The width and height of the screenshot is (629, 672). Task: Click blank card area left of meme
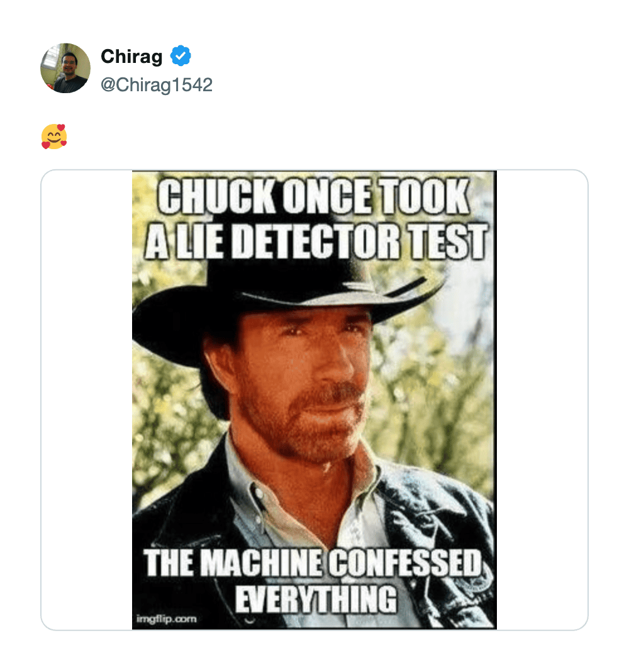click(86, 400)
